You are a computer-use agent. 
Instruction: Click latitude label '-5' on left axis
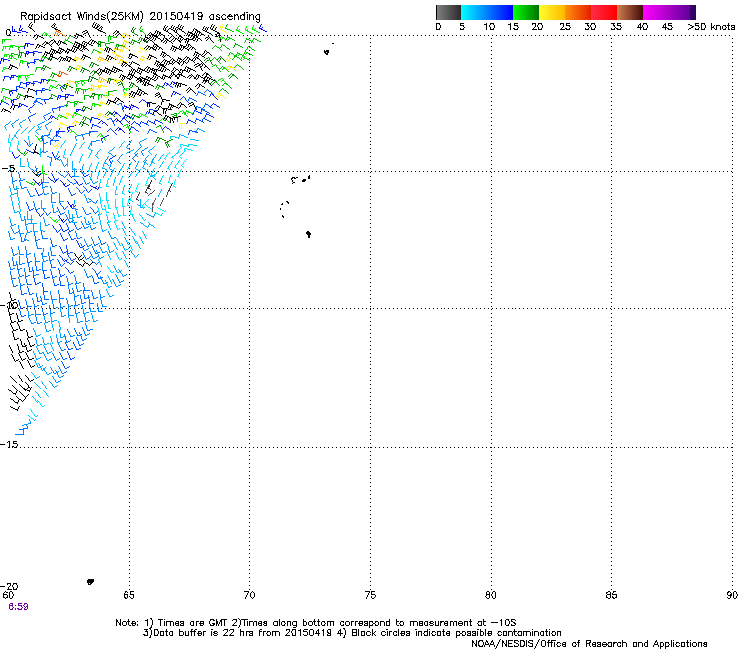(x=8, y=169)
